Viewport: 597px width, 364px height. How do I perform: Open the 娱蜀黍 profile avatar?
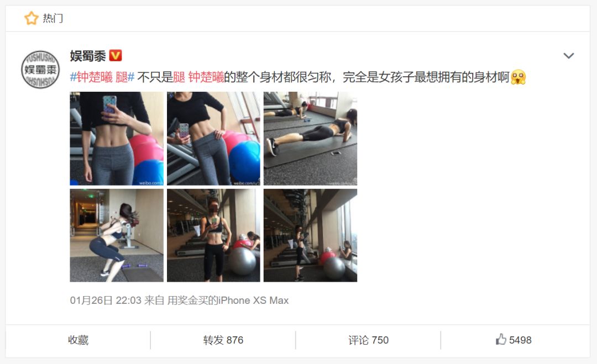[x=40, y=70]
